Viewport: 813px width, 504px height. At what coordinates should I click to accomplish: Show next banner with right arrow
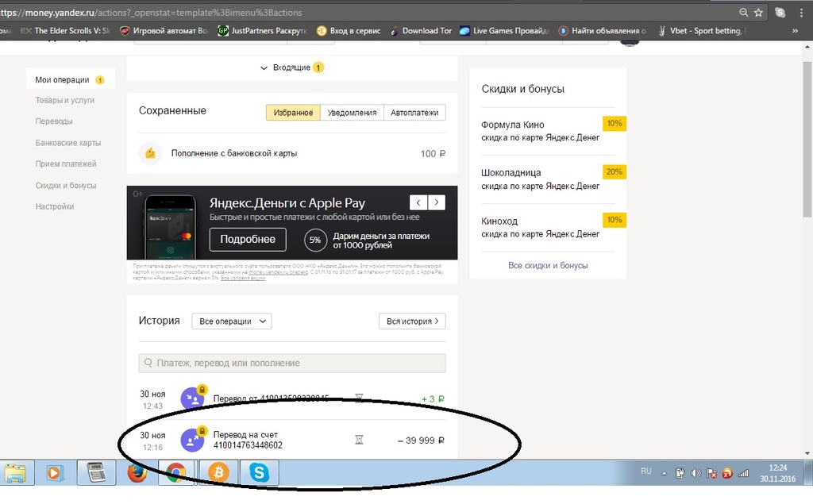pyautogui.click(x=437, y=202)
